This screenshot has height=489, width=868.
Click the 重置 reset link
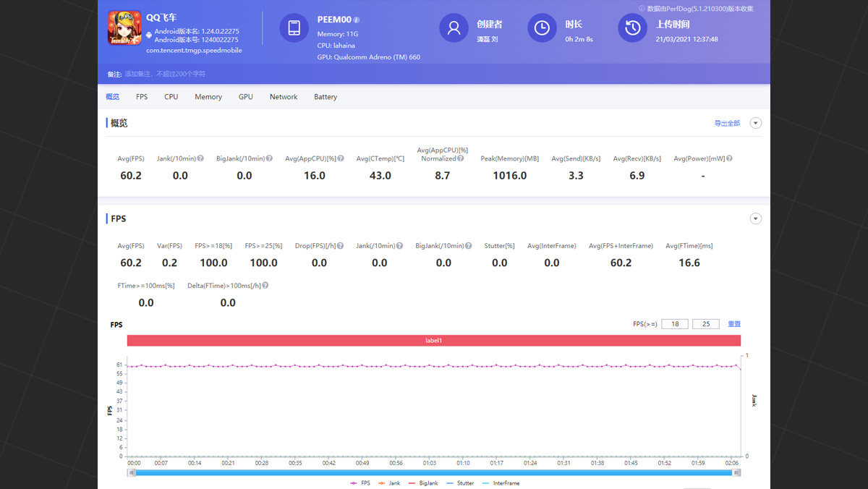point(733,324)
